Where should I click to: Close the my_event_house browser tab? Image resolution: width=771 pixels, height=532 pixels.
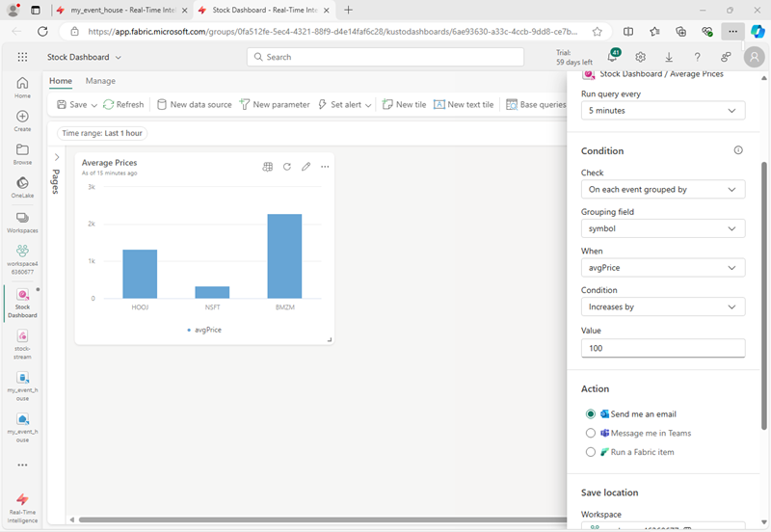(x=185, y=10)
